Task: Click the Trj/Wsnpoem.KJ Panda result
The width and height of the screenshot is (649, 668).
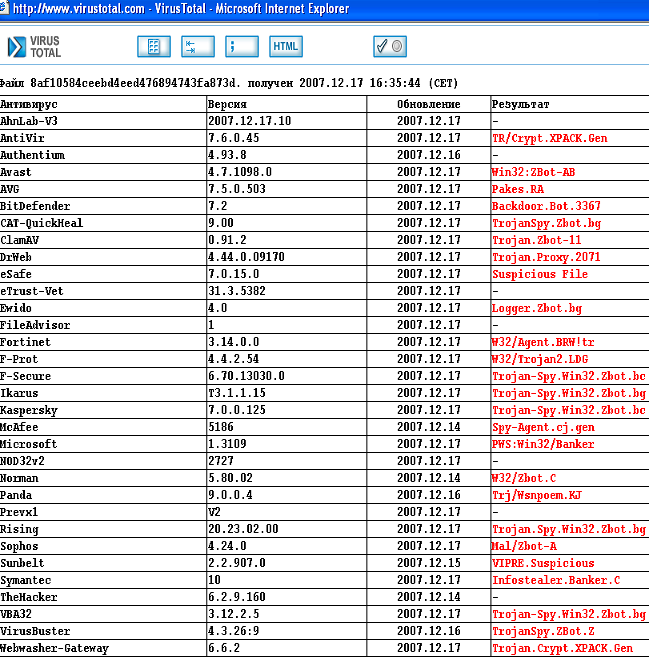Action: point(537,495)
